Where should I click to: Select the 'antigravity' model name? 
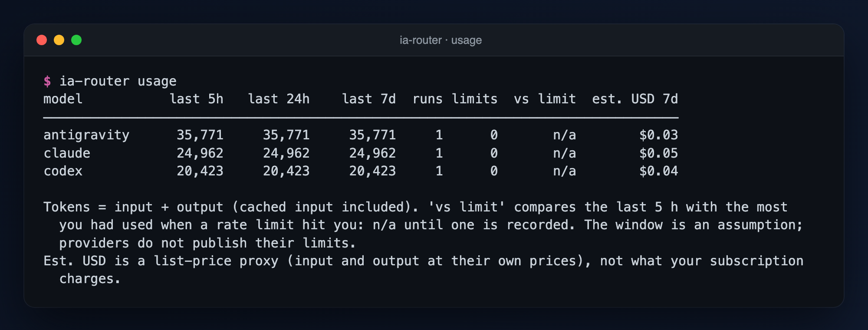[86, 135]
